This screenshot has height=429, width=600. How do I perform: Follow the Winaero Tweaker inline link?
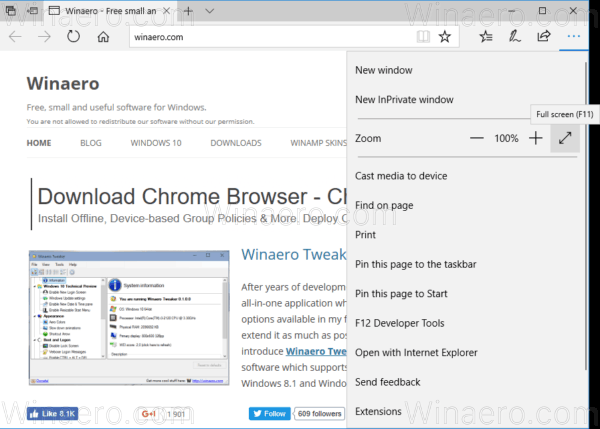click(316, 351)
